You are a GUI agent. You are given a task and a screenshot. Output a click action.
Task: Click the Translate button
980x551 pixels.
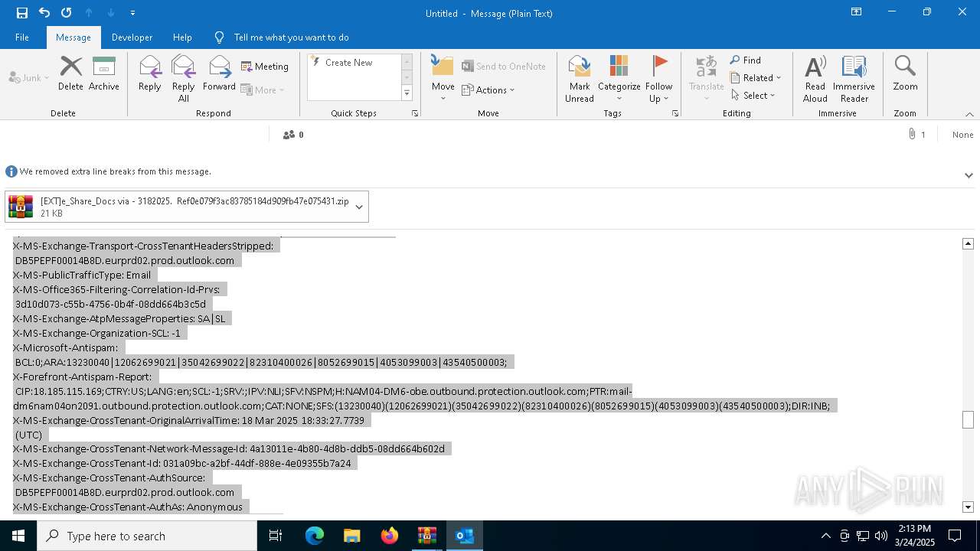(x=706, y=78)
